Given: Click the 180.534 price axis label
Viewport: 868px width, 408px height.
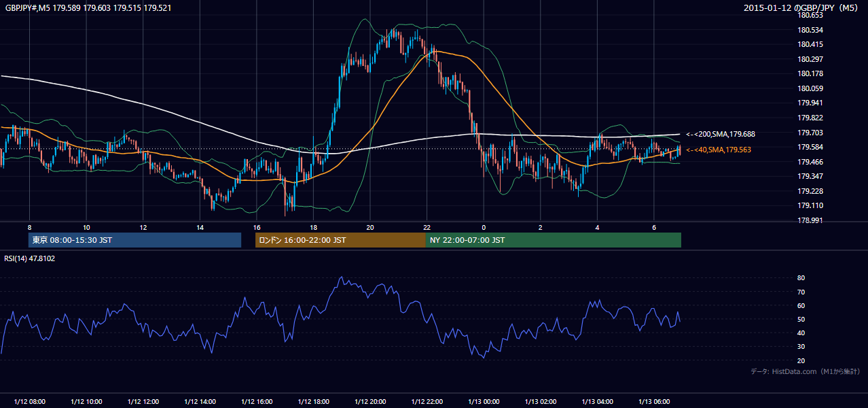Looking at the screenshot, I should pyautogui.click(x=811, y=30).
